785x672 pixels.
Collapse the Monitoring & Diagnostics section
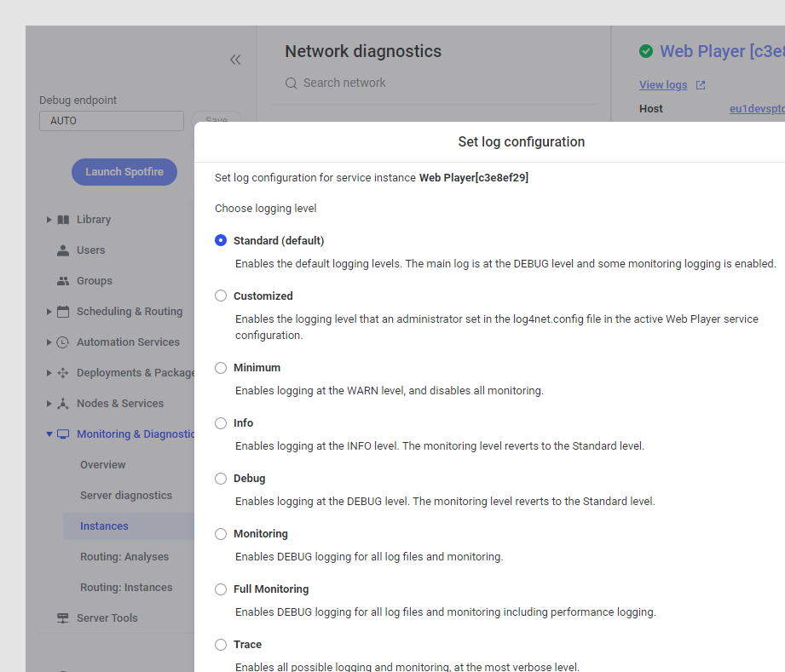coord(49,434)
